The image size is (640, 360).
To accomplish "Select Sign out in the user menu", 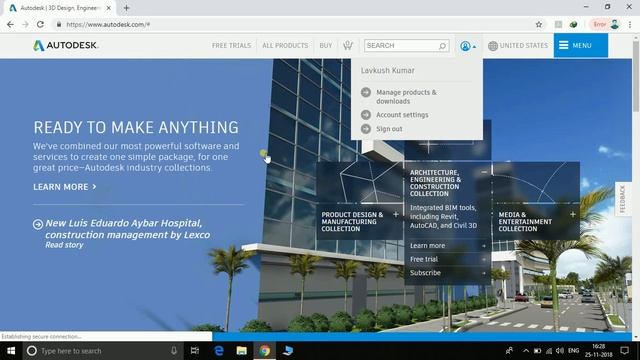I will tap(389, 129).
